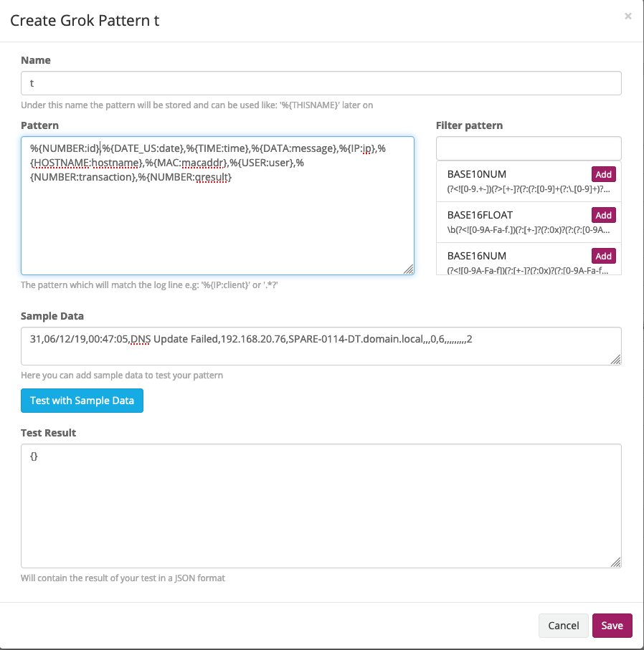Click the Pattern textarea resize handle
644x650 pixels.
(409, 269)
